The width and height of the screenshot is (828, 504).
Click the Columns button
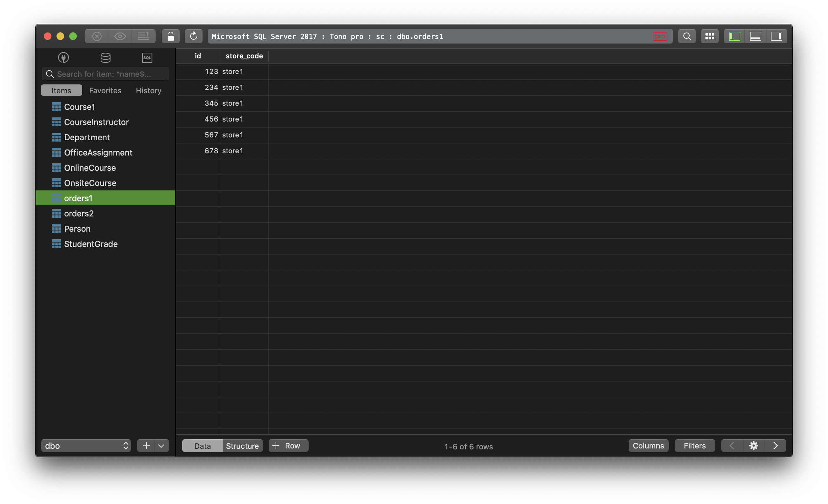648,446
